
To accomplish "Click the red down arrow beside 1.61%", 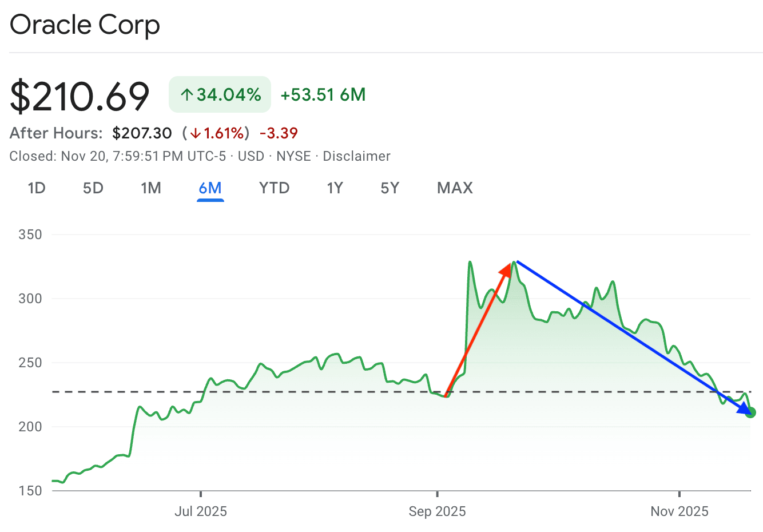I will point(196,133).
